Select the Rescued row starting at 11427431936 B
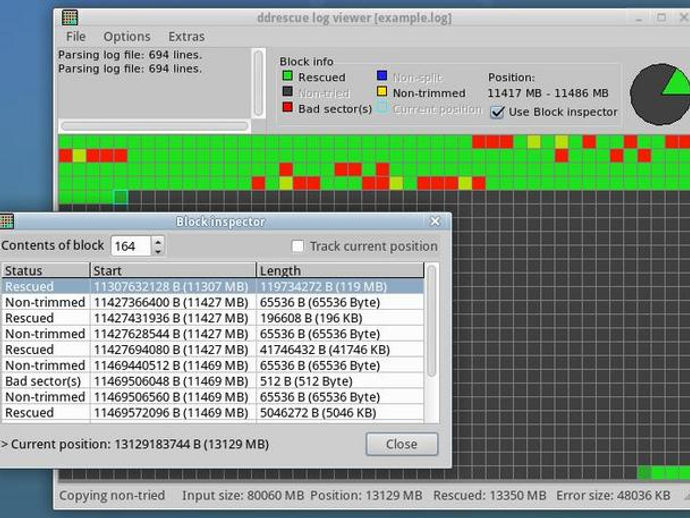This screenshot has width=690, height=518. (x=213, y=318)
